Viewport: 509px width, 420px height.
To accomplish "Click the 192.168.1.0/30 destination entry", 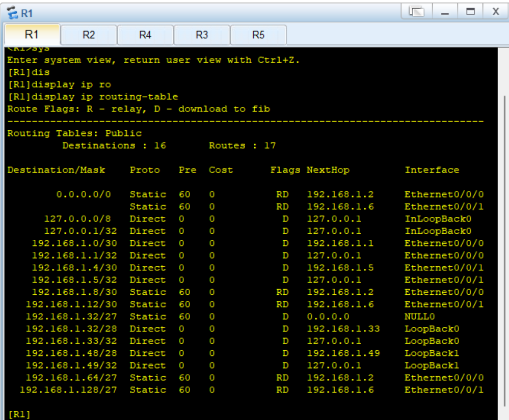I will 74,243.
